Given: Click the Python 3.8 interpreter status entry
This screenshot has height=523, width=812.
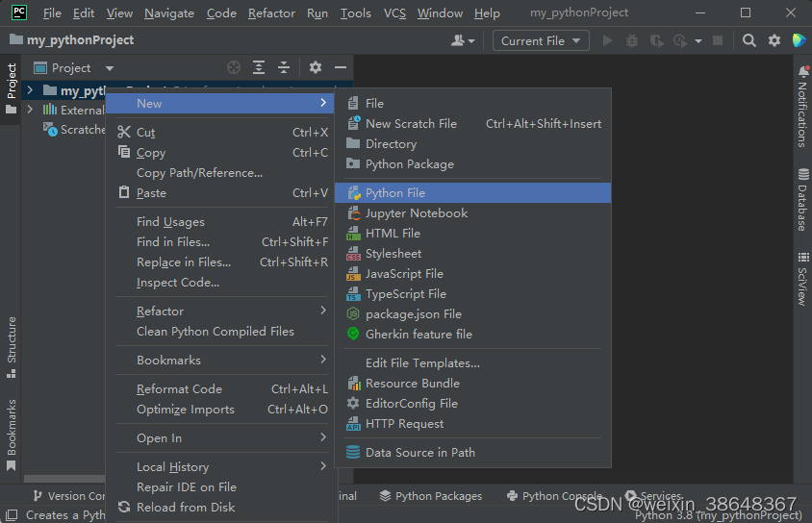Looking at the screenshot, I should click(719, 515).
